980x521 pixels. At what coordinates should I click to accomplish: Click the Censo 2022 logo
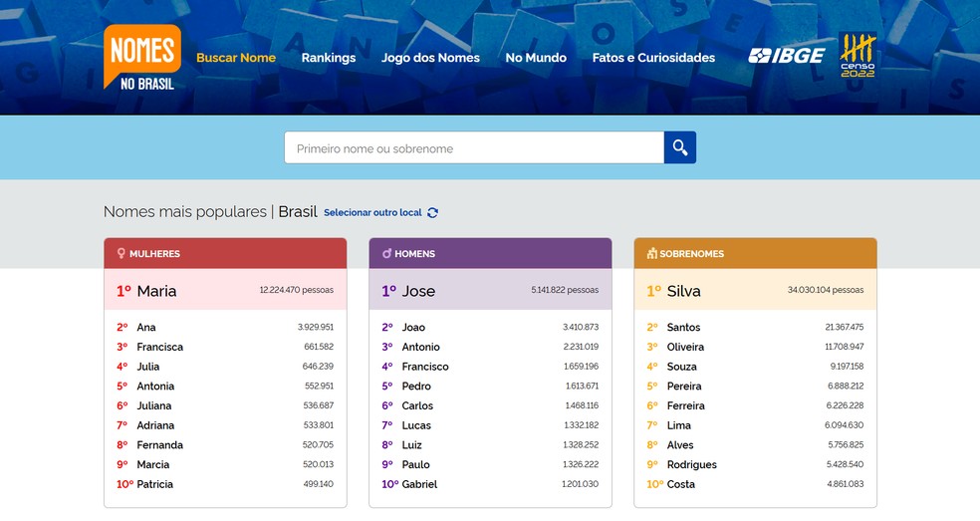(857, 56)
